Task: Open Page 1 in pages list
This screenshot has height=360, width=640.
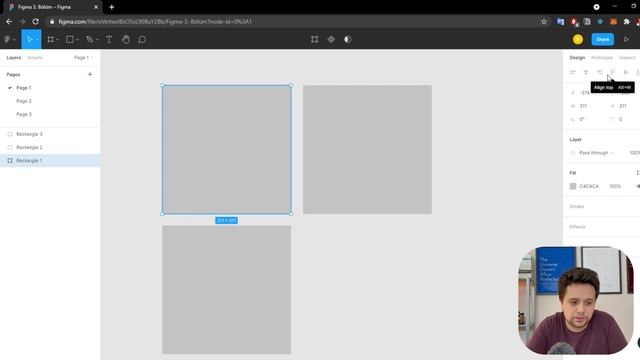Action: click(x=24, y=88)
